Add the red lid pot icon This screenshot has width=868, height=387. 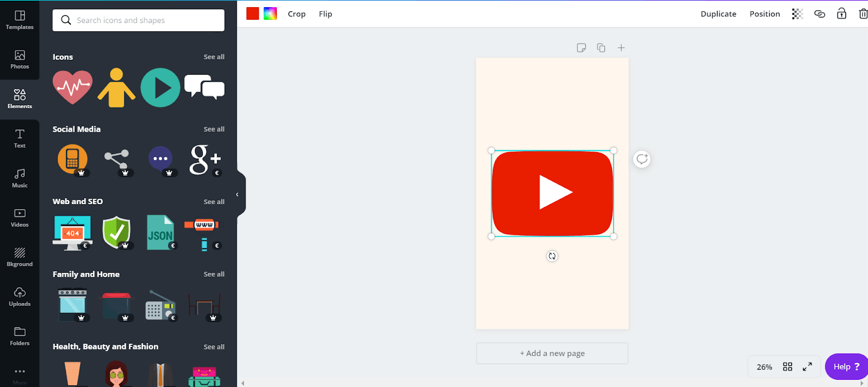(x=116, y=306)
